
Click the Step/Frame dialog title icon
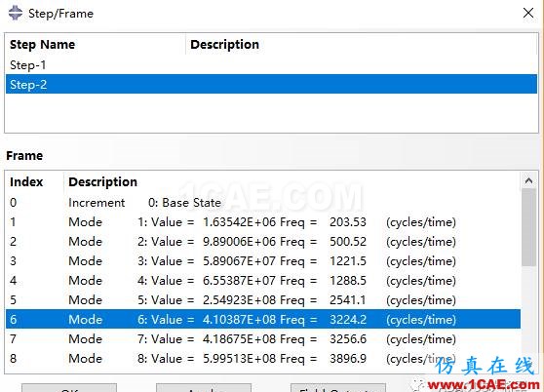16,14
